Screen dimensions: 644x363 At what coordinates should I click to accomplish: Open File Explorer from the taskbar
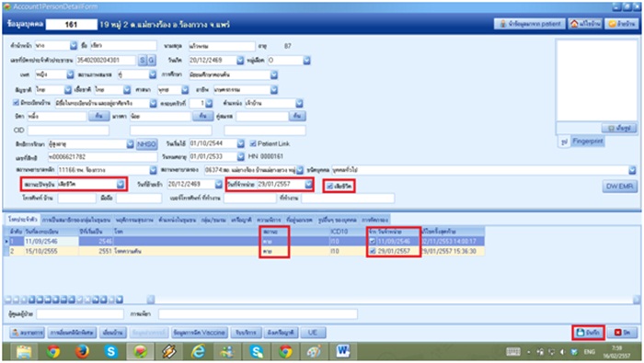click(x=24, y=352)
